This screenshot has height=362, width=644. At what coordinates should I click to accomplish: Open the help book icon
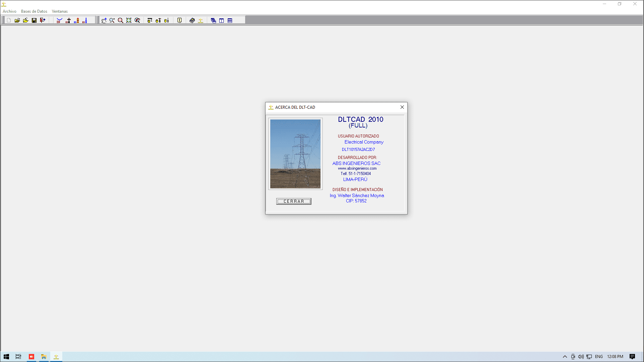click(192, 20)
